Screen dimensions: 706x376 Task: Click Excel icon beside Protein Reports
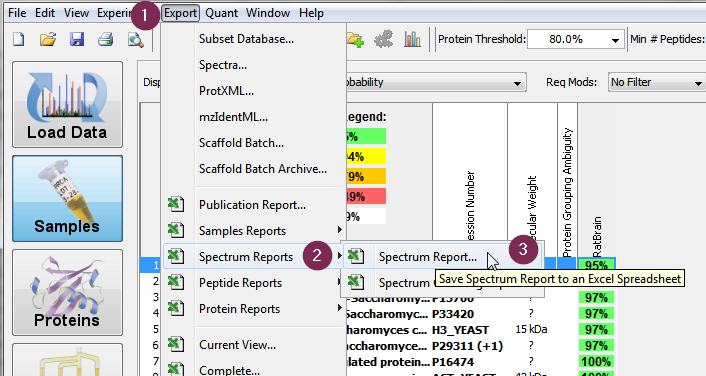click(176, 309)
